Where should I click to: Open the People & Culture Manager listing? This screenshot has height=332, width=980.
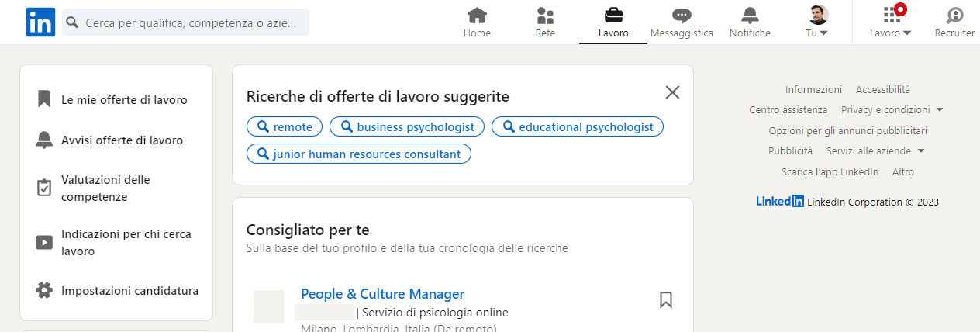(382, 294)
